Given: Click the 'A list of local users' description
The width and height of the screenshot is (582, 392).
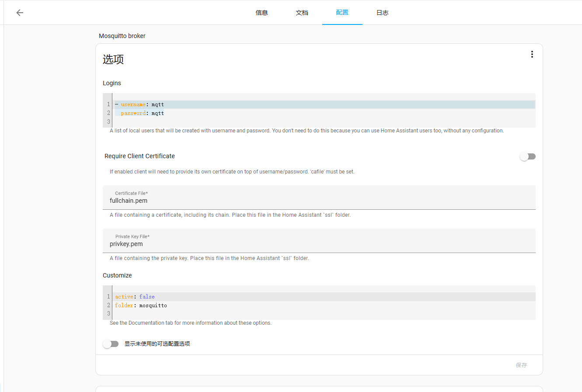Looking at the screenshot, I should [x=307, y=131].
